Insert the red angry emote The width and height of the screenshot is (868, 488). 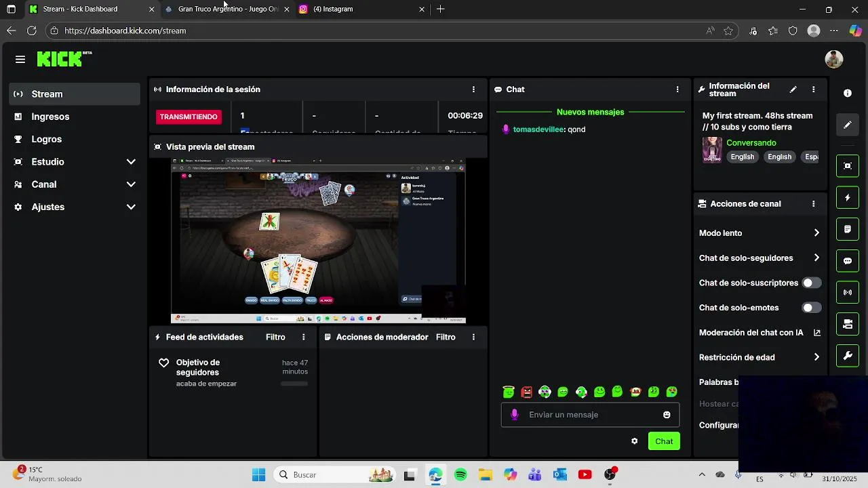527,392
